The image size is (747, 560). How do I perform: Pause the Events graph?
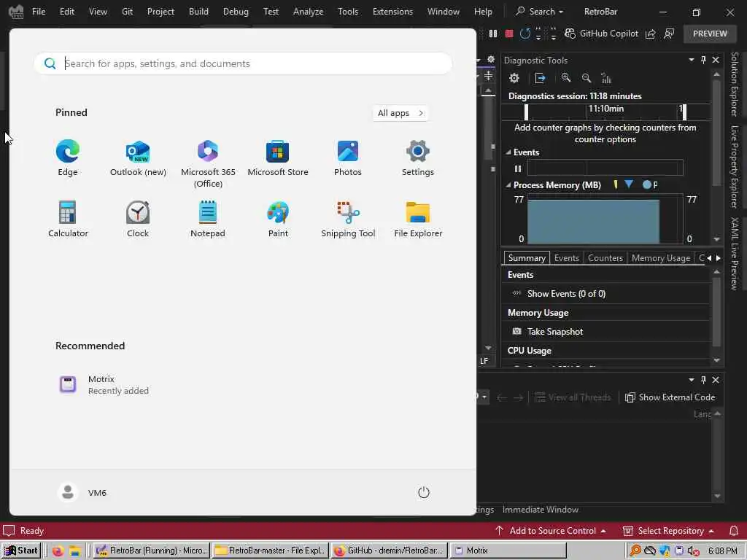(x=518, y=168)
